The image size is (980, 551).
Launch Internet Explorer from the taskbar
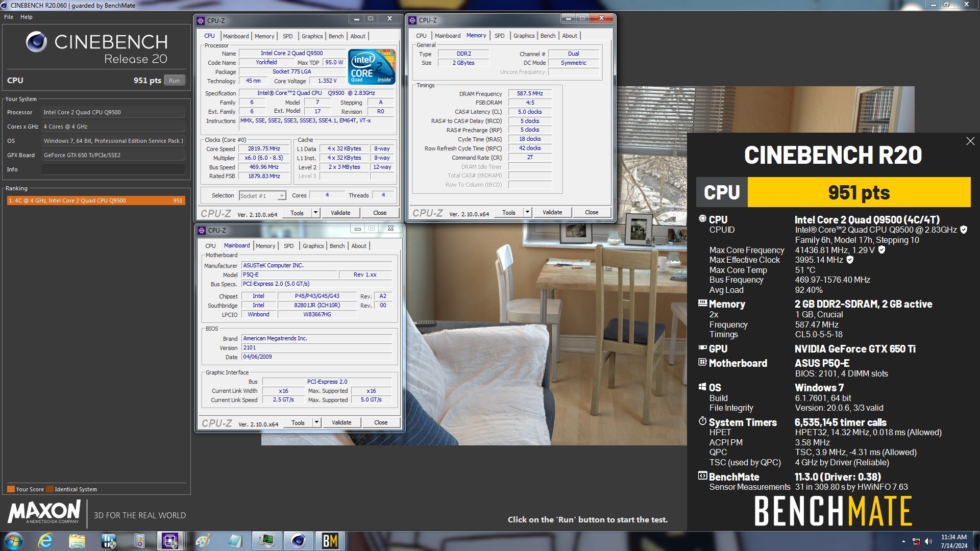[45, 541]
